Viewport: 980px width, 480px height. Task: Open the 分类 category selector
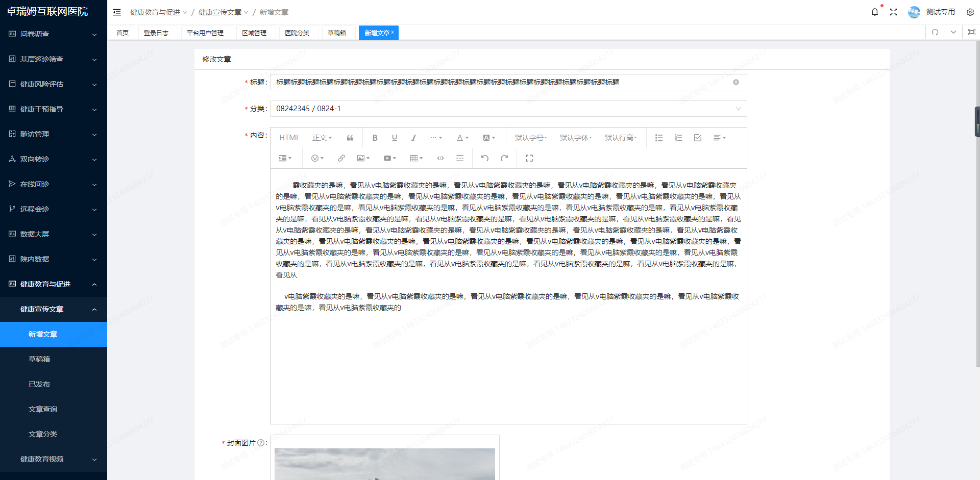(508, 109)
